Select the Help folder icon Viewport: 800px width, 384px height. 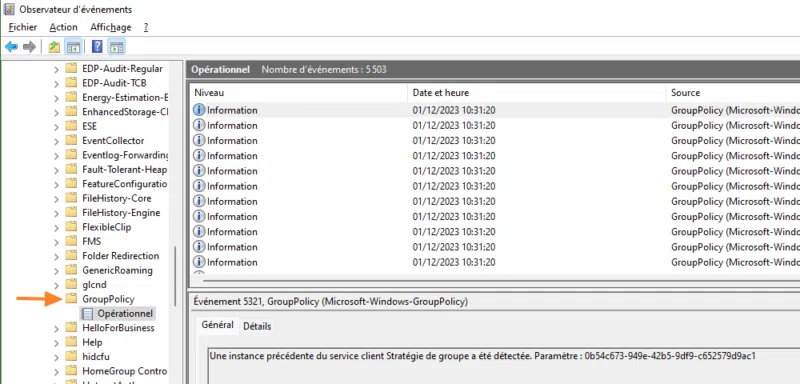[x=71, y=342]
